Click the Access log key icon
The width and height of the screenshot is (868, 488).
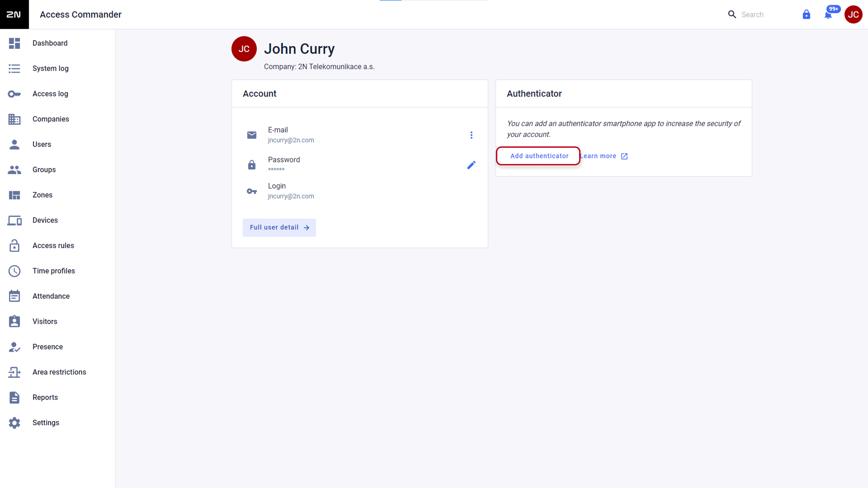[x=14, y=94]
